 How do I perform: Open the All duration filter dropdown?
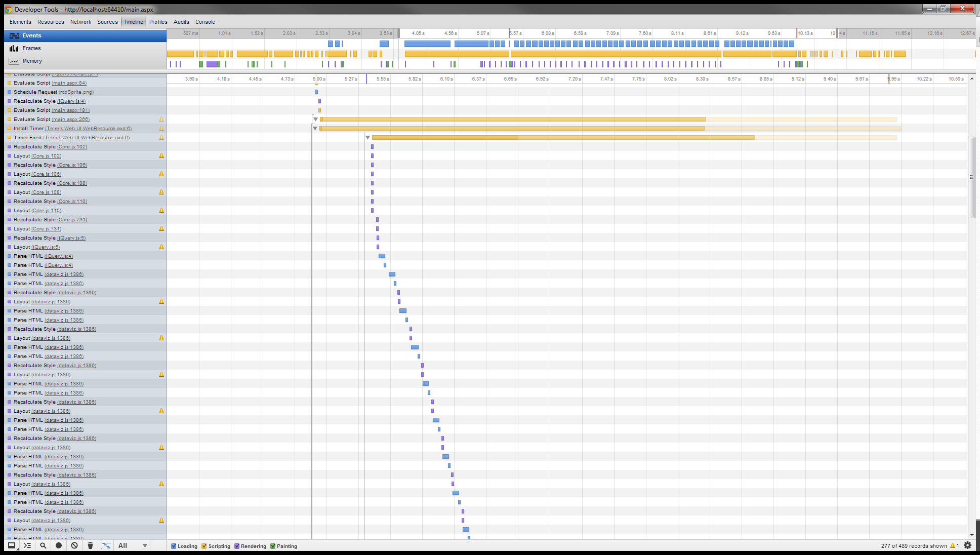click(133, 545)
